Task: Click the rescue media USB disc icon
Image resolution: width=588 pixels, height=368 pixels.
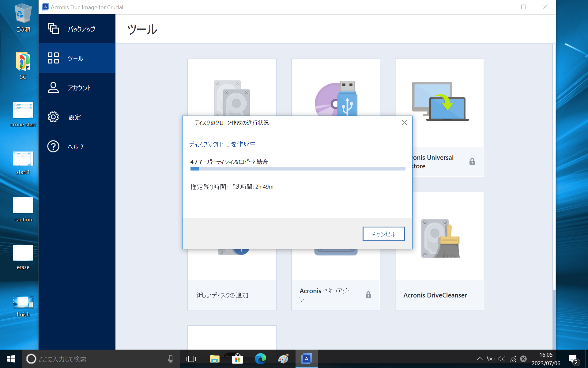Action: (336, 98)
